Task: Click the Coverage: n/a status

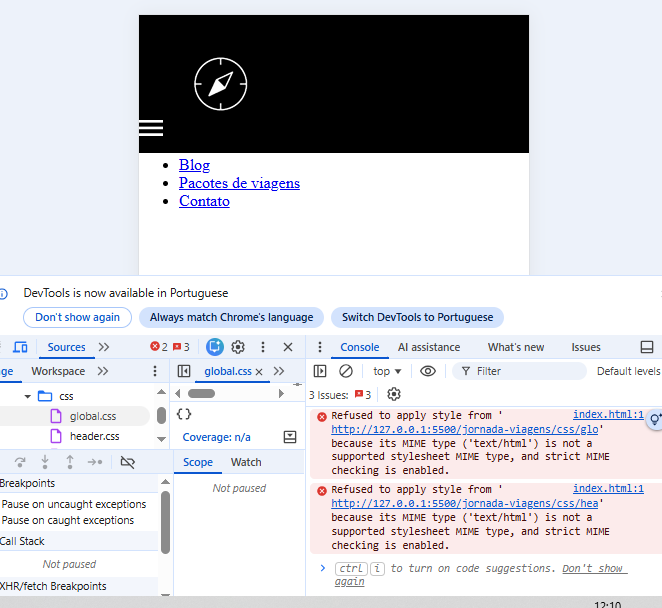Action: (x=217, y=437)
